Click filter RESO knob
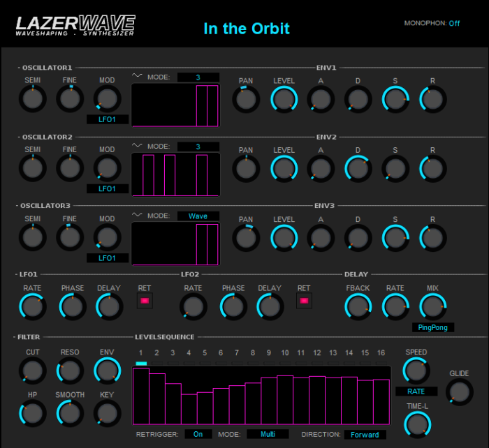Viewport: 489px width, 448px height. 70,371
